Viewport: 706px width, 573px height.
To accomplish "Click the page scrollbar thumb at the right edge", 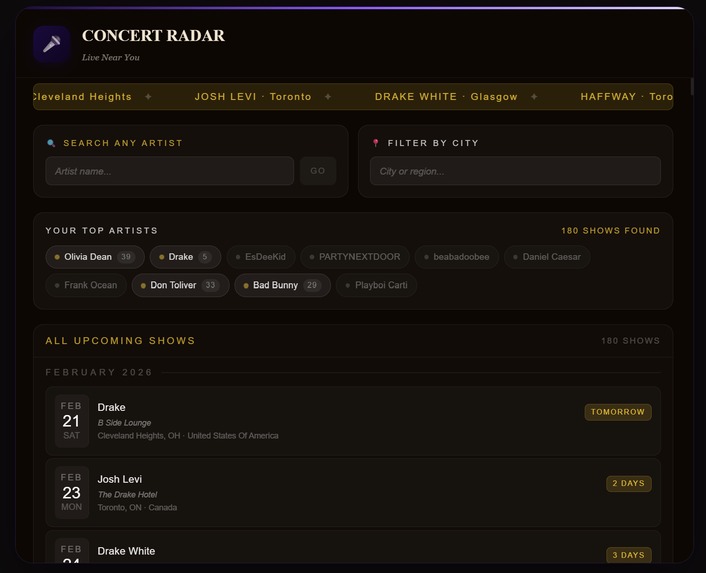I will (692, 86).
